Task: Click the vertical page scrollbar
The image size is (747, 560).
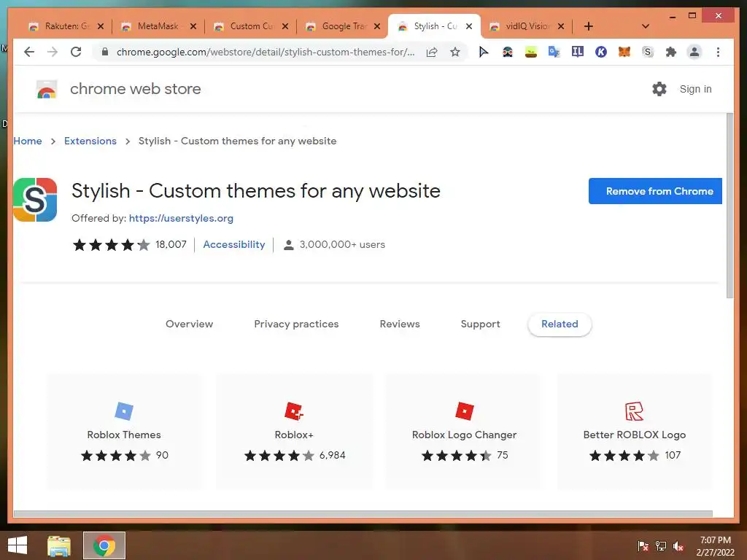Action: tap(729, 206)
